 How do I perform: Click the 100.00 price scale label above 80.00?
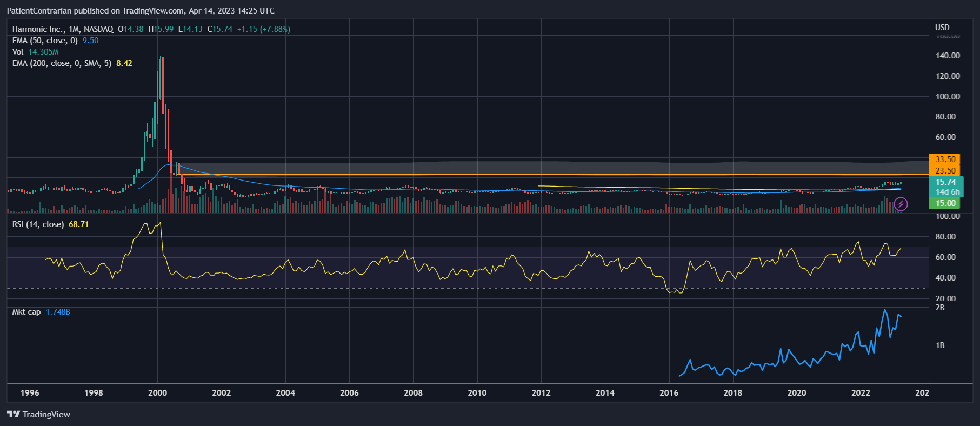point(948,97)
